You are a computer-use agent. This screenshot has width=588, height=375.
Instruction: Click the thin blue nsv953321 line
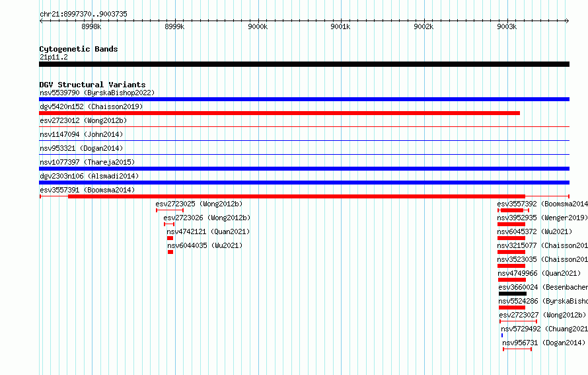point(304,155)
